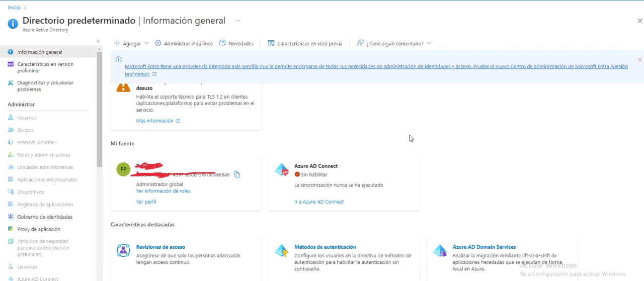Image resolution: width=644 pixels, height=281 pixels.
Task: Click Ver información de roles link
Action: [x=164, y=191]
